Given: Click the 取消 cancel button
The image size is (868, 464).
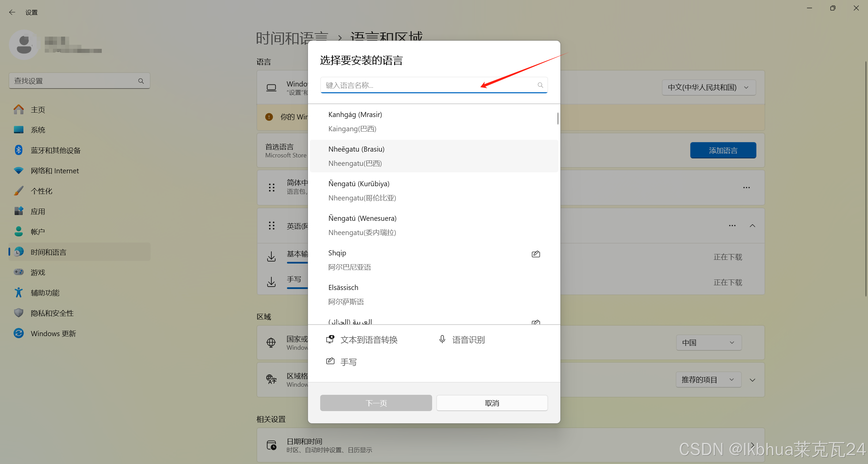Looking at the screenshot, I should click(x=492, y=403).
